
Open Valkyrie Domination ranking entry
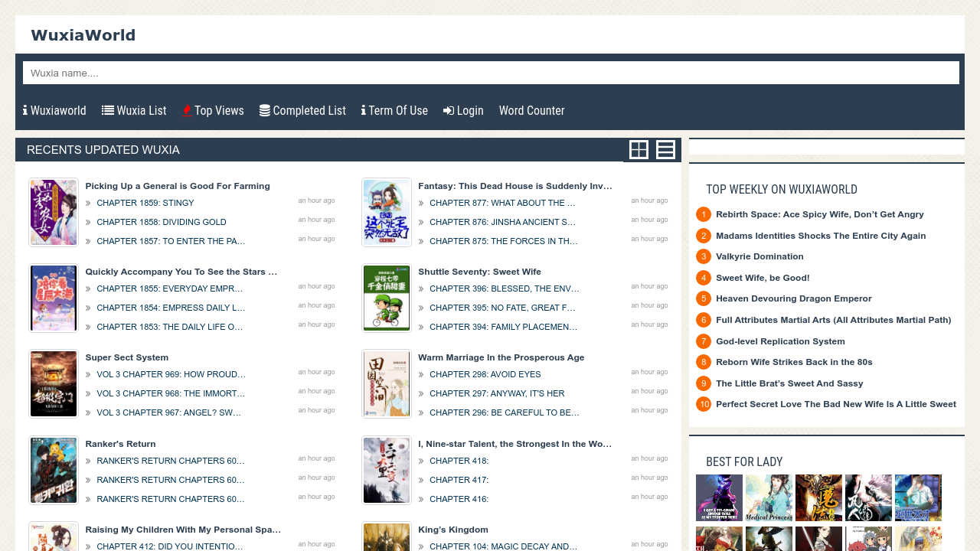759,256
